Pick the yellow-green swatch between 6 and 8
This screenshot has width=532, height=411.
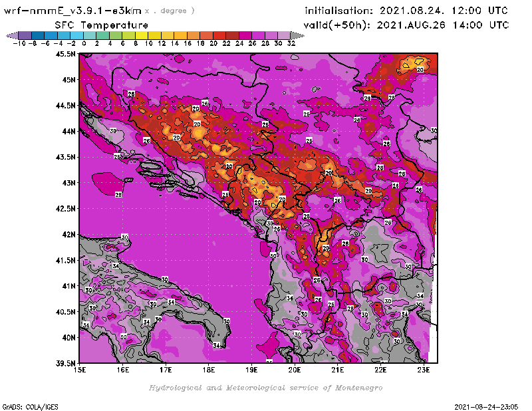(x=128, y=36)
